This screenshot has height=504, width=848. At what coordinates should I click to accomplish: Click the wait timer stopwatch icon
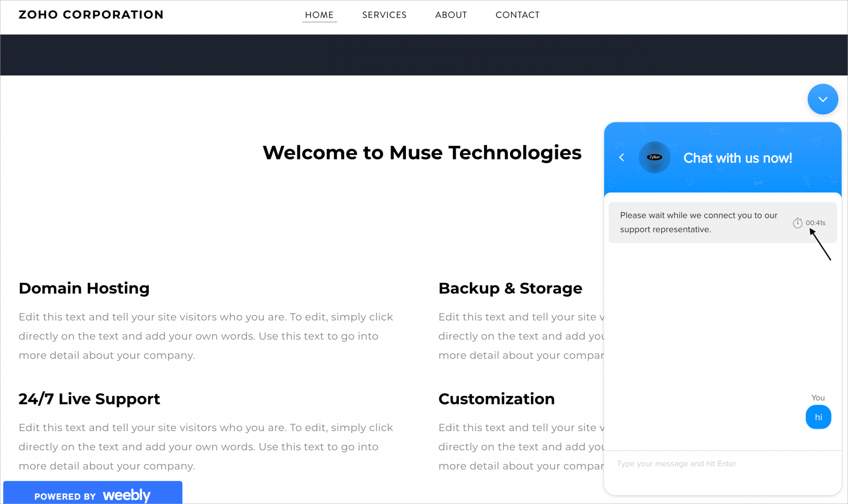[x=798, y=223]
